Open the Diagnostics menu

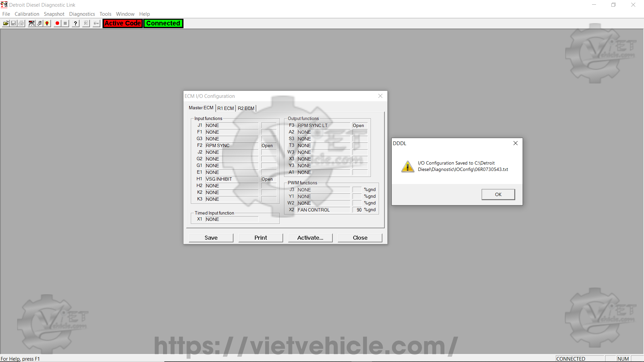pos(82,14)
